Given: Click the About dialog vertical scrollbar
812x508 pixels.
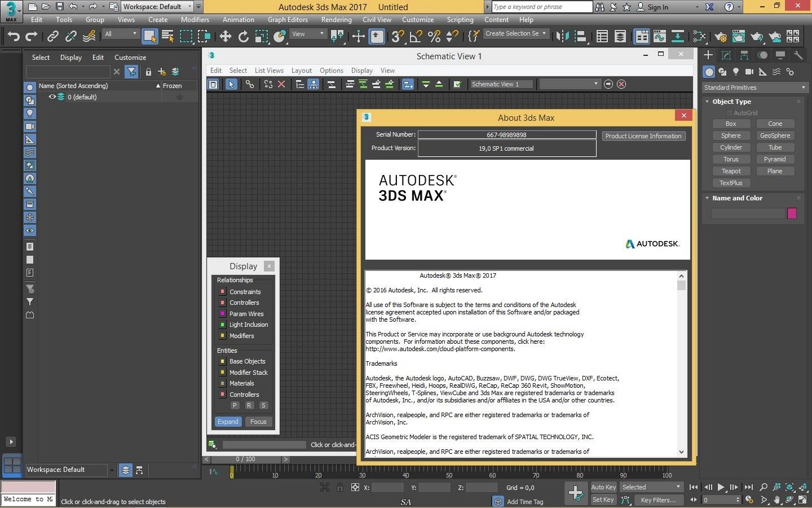Looking at the screenshot, I should point(681,365).
